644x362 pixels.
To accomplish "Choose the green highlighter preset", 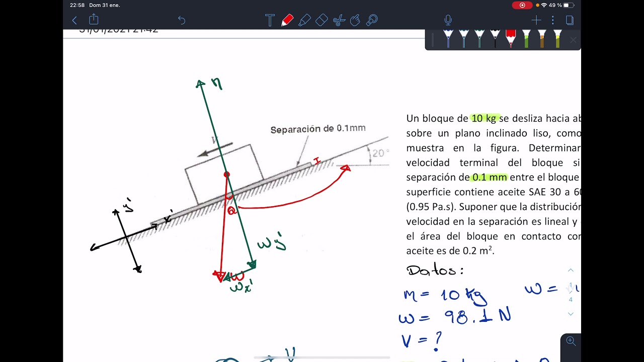I will pos(526,39).
